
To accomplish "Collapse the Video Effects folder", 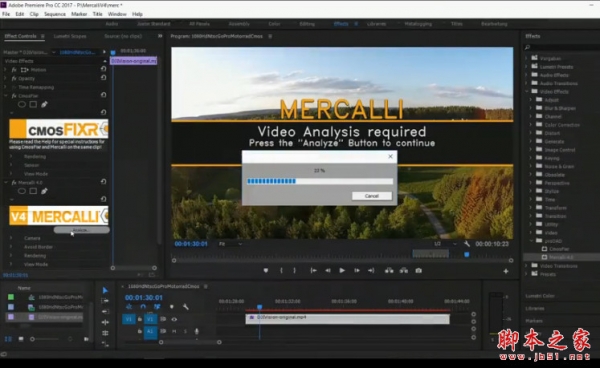I will coord(527,92).
